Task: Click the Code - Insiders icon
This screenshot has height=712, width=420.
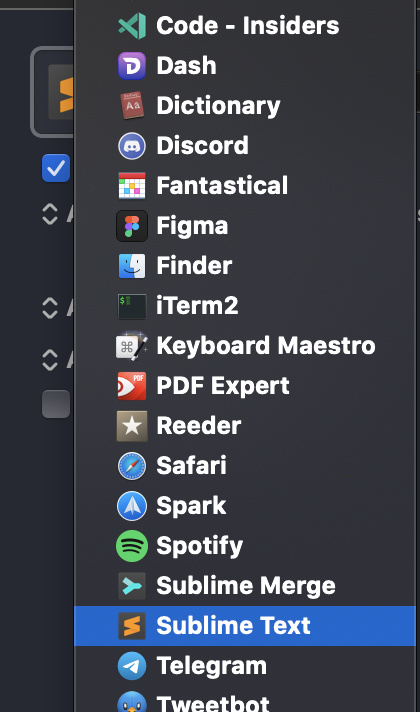Action: coord(132,26)
